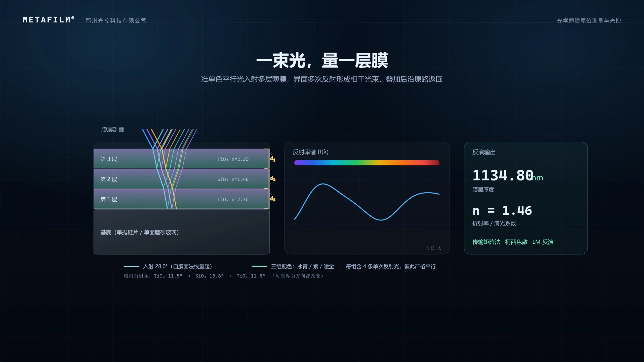The image size is (644, 362).
Task: Click header text 光学薄膜原位测量与光控
Action: tap(589, 21)
